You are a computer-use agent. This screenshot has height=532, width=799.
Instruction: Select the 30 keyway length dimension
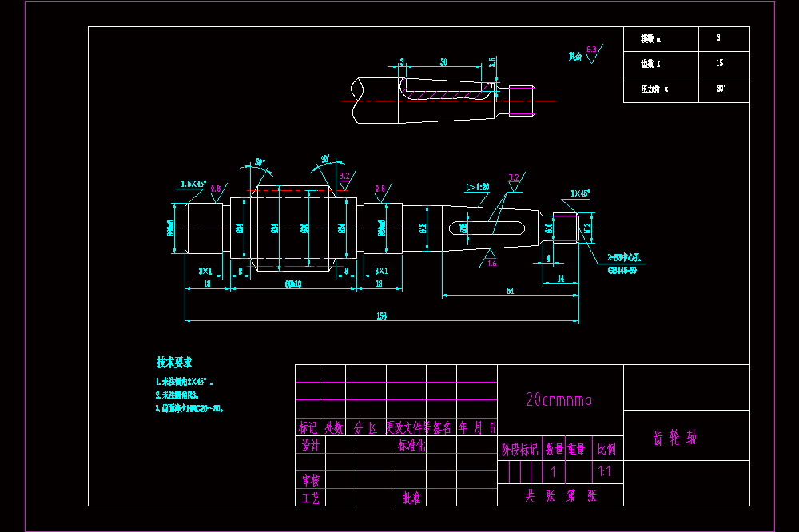point(443,62)
